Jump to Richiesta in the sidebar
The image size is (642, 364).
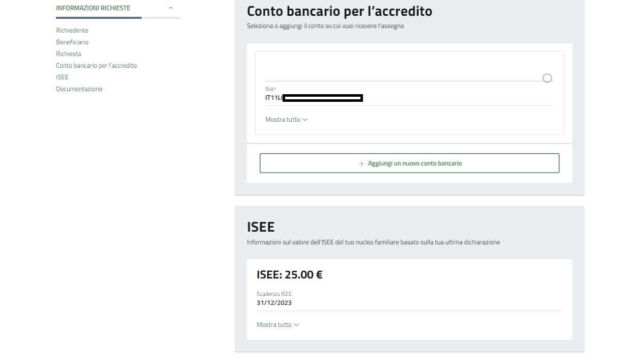(69, 54)
